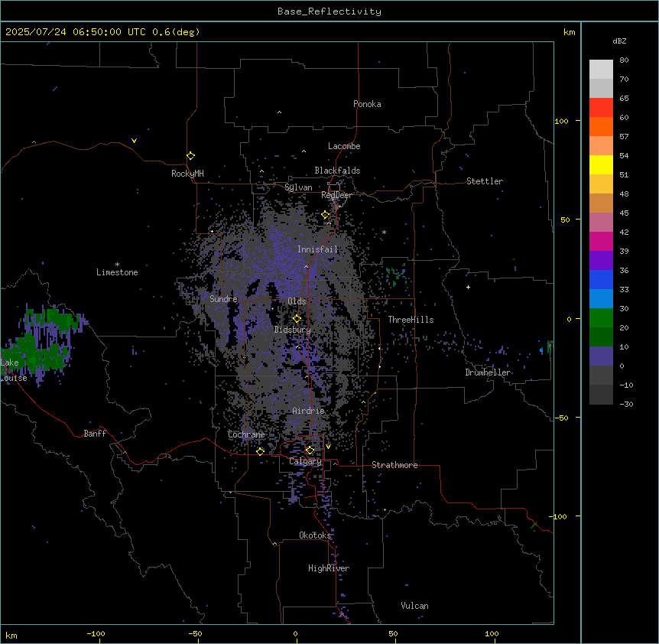Pick the orange 60-57 dBZ legend swatch
659x644 pixels.
tap(601, 127)
